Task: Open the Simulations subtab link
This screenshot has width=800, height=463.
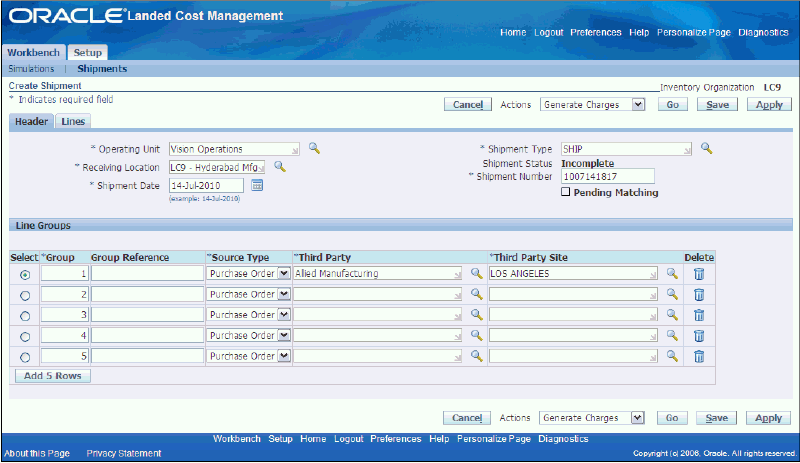Action: 31,69
